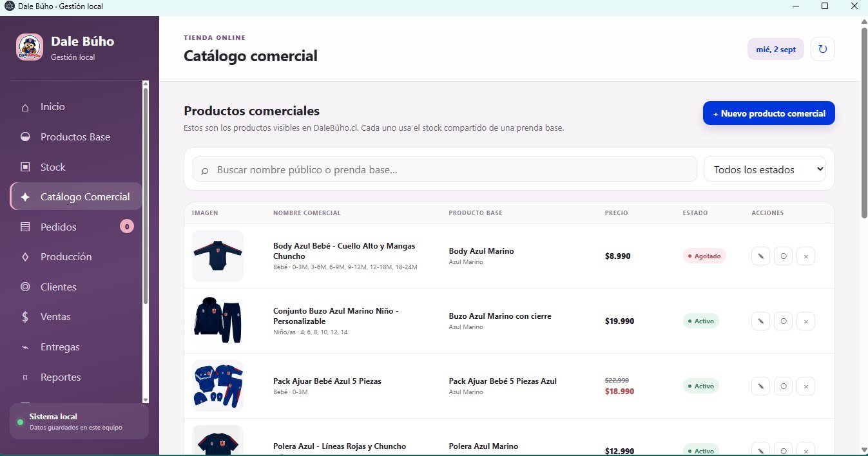Open the Body Azul Bebé product thumbnail
The image size is (868, 456).
(218, 256)
